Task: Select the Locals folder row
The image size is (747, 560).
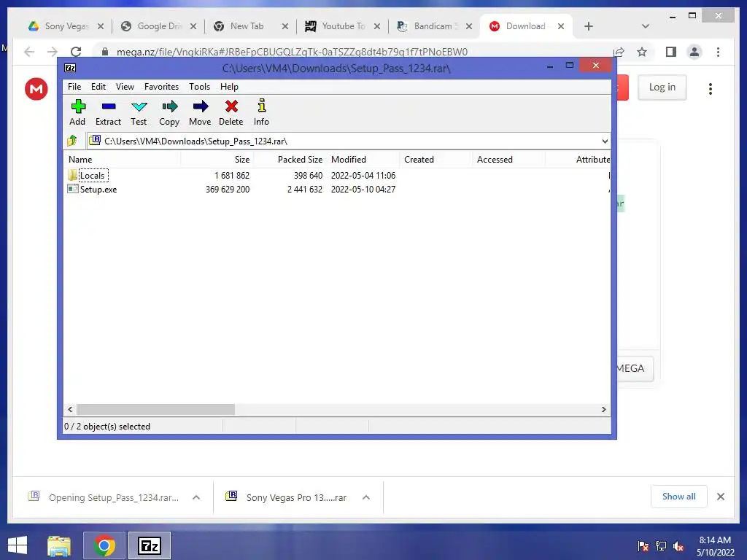Action: (337, 175)
